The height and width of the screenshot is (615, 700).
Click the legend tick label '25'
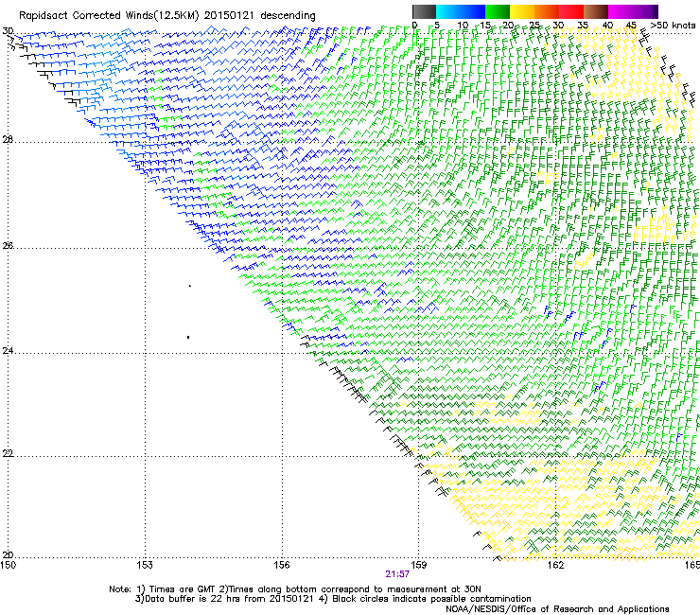coord(534,26)
